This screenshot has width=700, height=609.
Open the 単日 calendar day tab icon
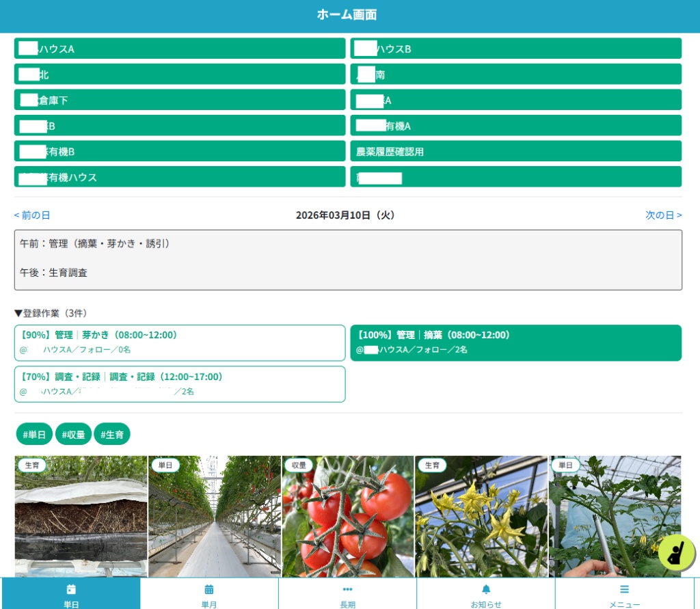[71, 589]
